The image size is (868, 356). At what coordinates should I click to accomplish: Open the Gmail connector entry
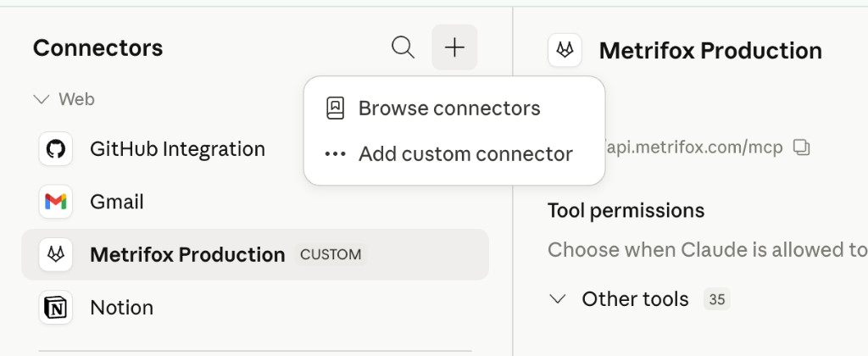(255, 202)
